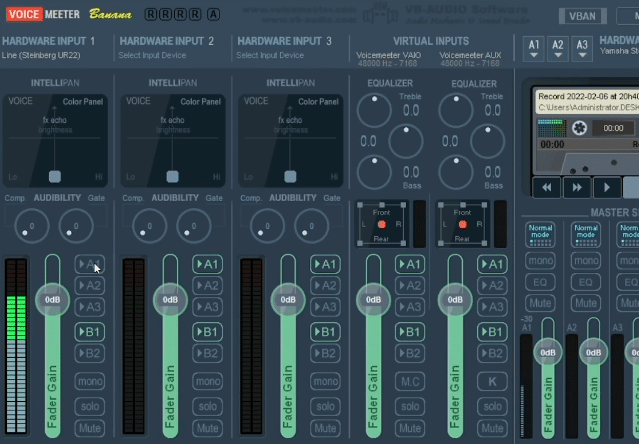Open the VBAN settings
This screenshot has height=444, width=639.
click(x=581, y=16)
